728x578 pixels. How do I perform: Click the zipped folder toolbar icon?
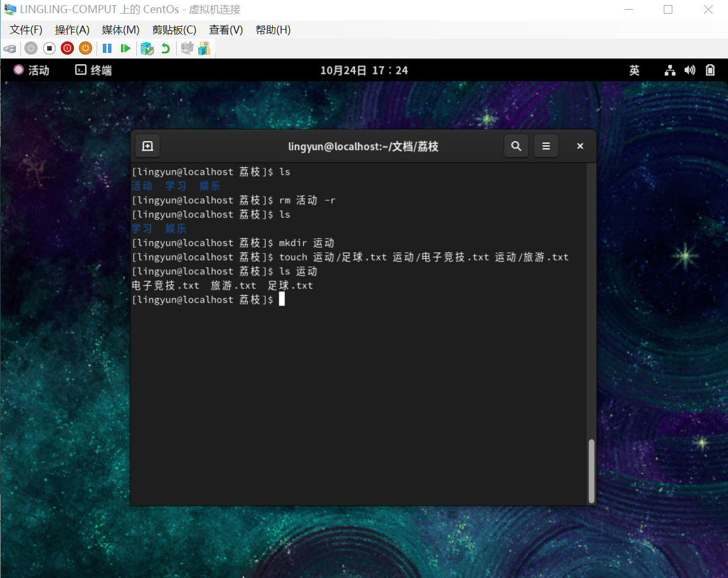point(205,49)
